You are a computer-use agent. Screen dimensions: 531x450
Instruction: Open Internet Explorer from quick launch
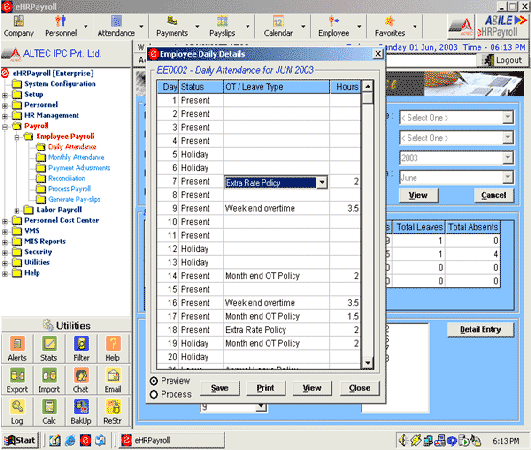[x=70, y=440]
